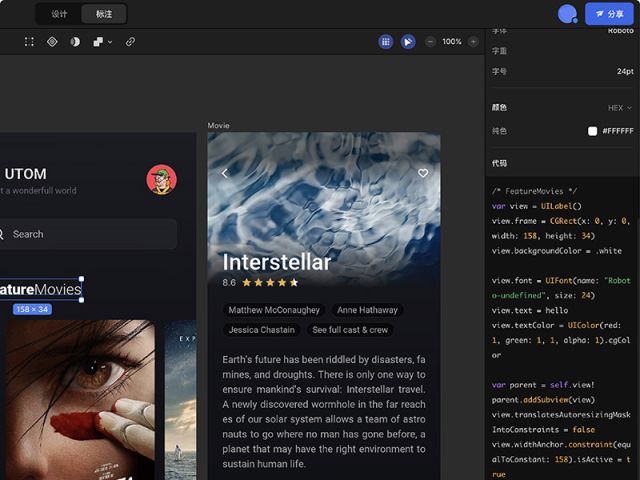640x480 pixels.
Task: Click the last half-filled rating star
Action: point(294,282)
